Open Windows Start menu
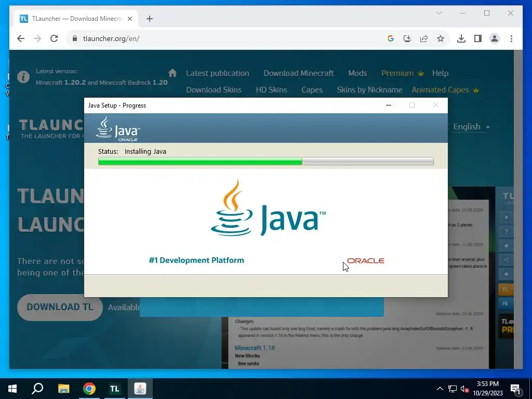The height and width of the screenshot is (399, 532). [x=12, y=389]
